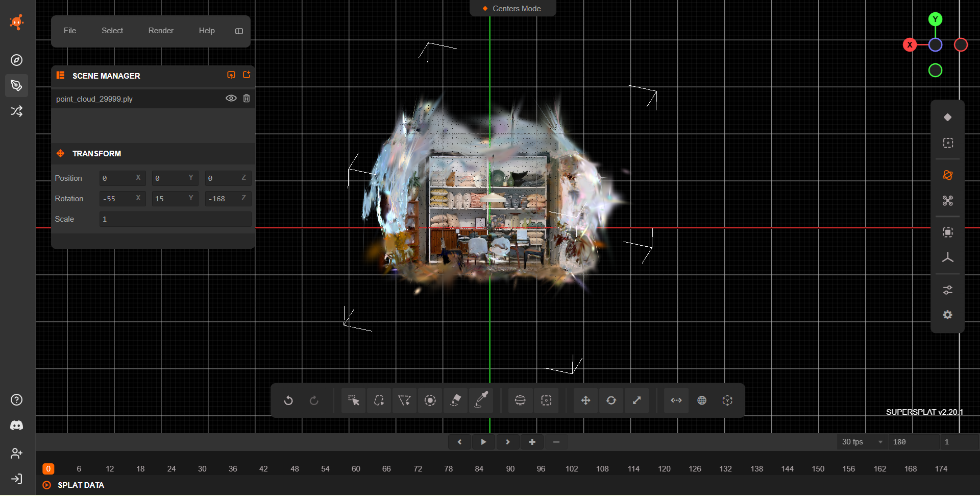Select the lasso selection tool
Viewport: 980px width, 496px height.
coord(379,400)
